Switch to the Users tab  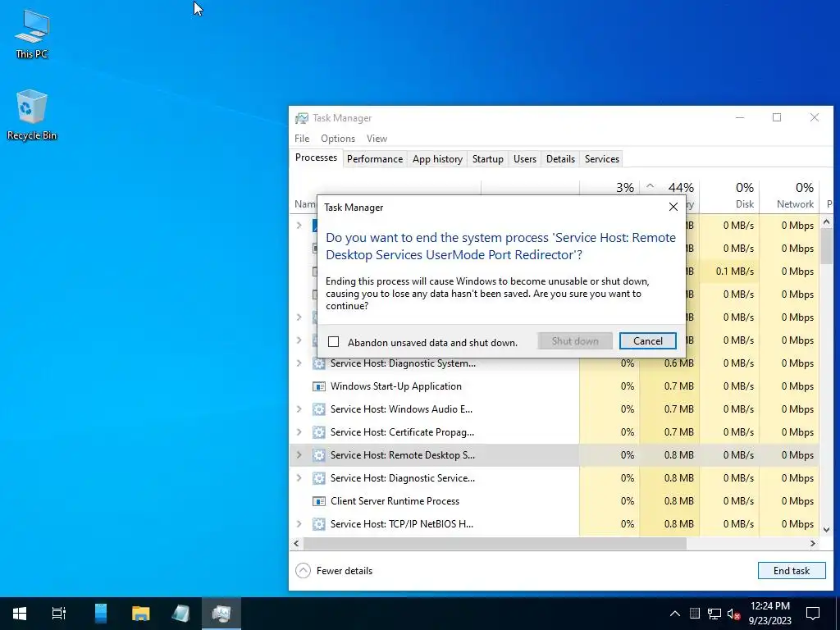[524, 159]
